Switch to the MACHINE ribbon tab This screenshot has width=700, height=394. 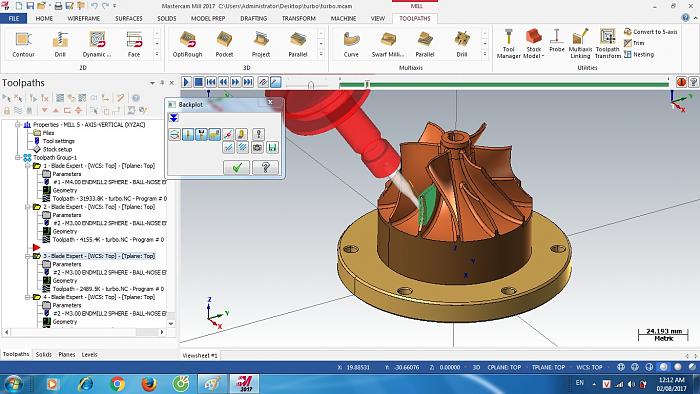tap(343, 18)
